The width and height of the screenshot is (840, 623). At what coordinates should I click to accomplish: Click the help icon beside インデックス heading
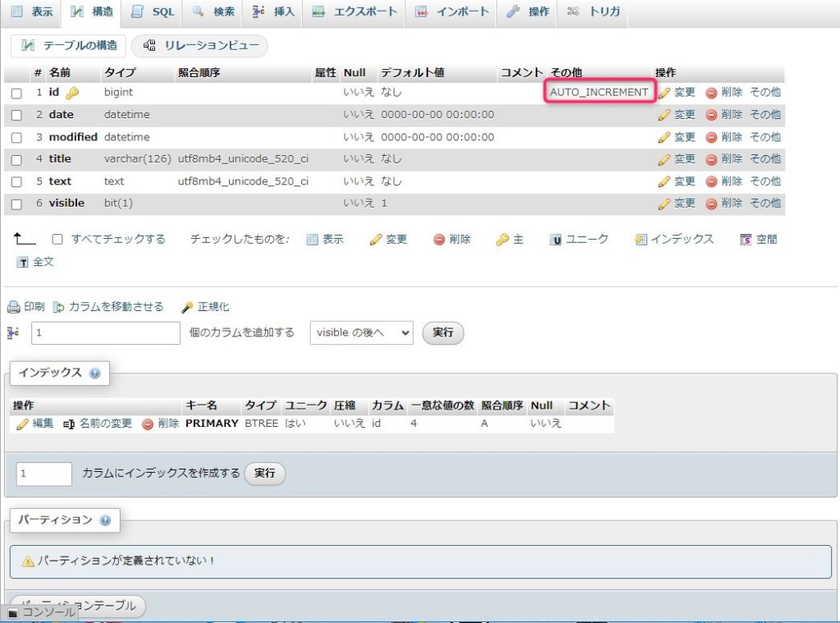[x=95, y=373]
